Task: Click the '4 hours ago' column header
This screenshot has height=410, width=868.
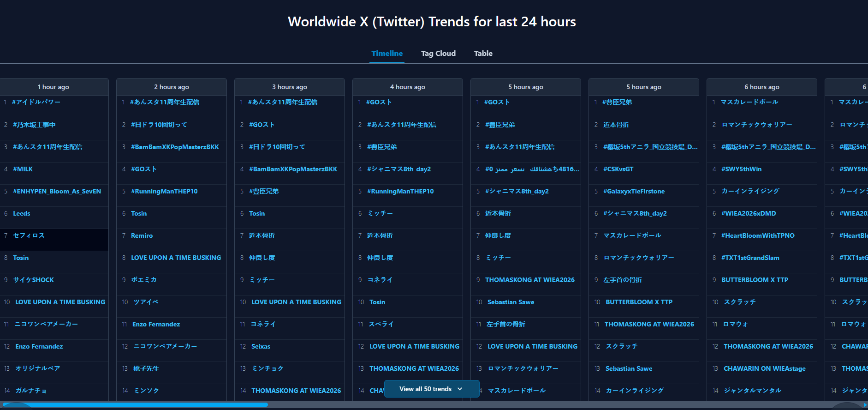Action: coord(408,87)
